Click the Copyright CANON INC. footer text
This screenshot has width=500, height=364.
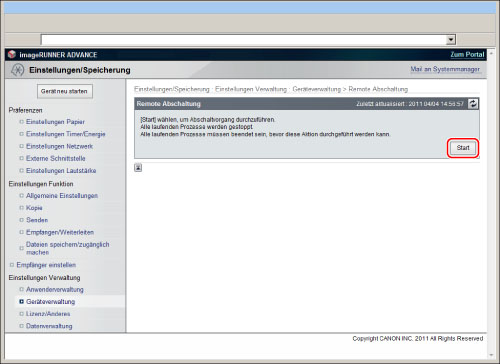(418, 339)
